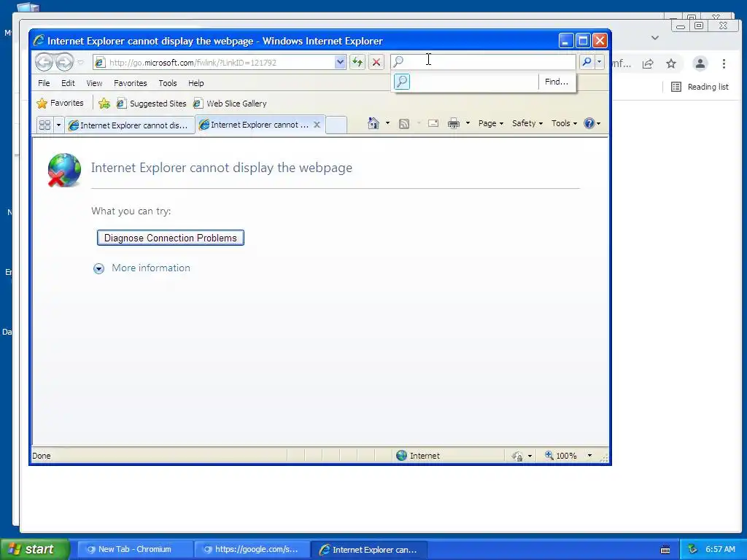This screenshot has width=747, height=560.
Task: Go back with the Back arrow button
Action: point(44,63)
